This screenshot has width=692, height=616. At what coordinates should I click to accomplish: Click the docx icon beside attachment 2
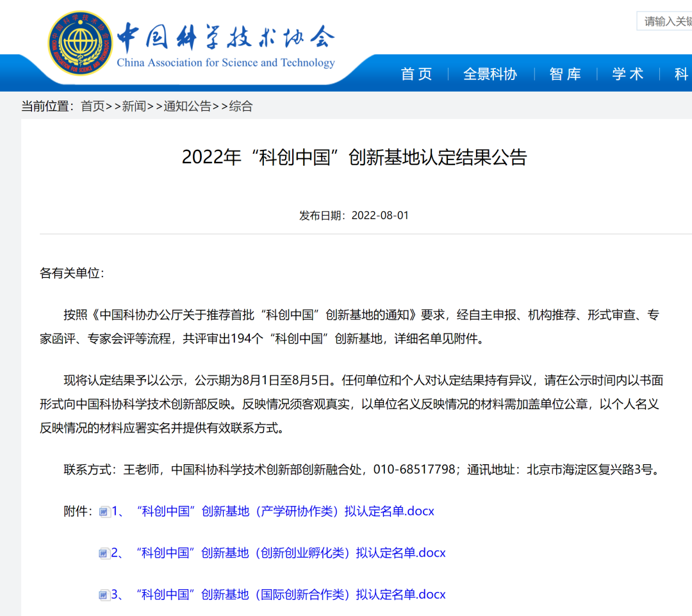click(x=104, y=553)
